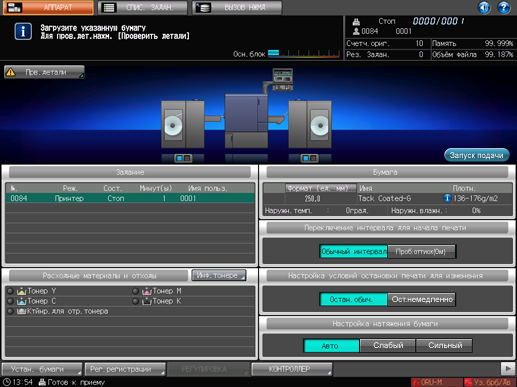Click the clock icon showing 13:54
The height and width of the screenshot is (387, 517).
pos(7,382)
